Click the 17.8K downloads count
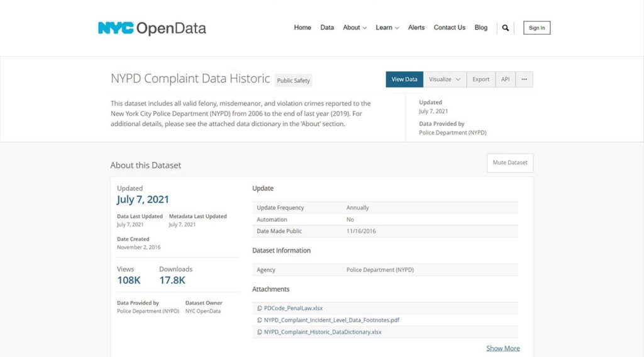Screen dimensions: 644x357 pos(172,281)
